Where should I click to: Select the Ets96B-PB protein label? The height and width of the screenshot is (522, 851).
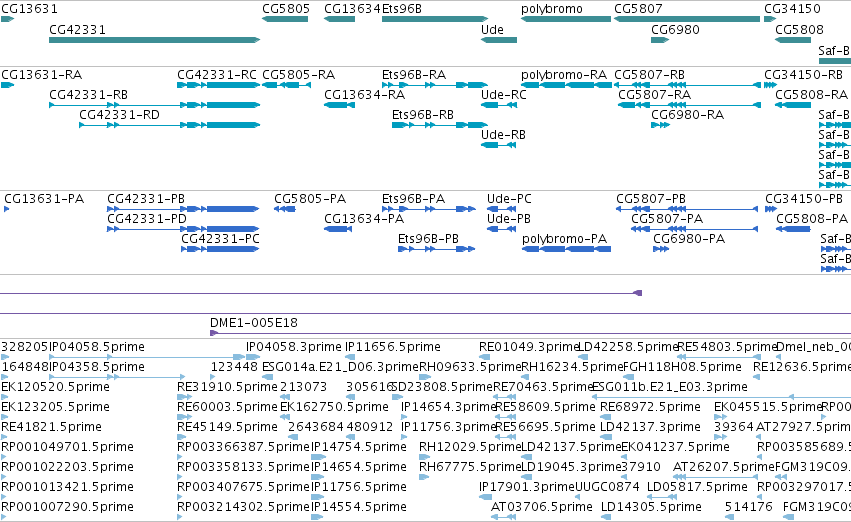428,239
